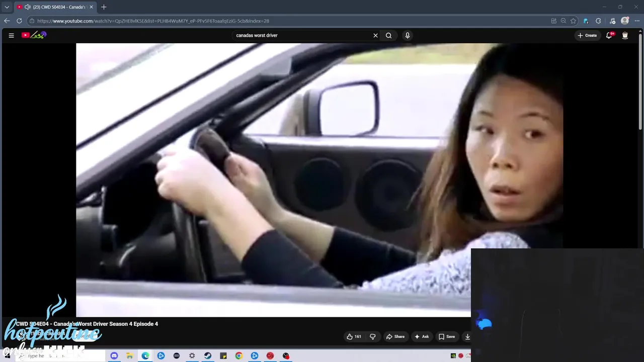Share the video
The width and height of the screenshot is (644, 362).
point(395,337)
